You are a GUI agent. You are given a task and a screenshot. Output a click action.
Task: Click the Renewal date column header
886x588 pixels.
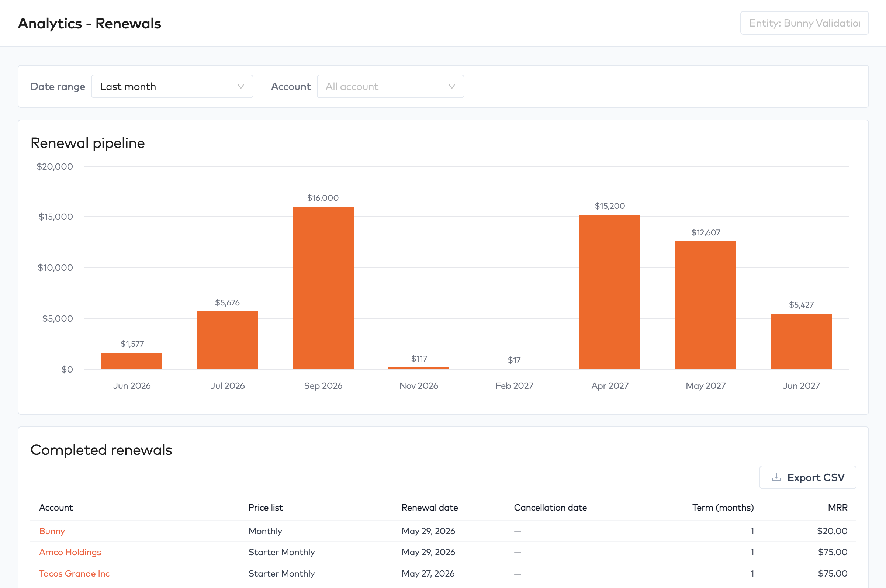click(430, 507)
